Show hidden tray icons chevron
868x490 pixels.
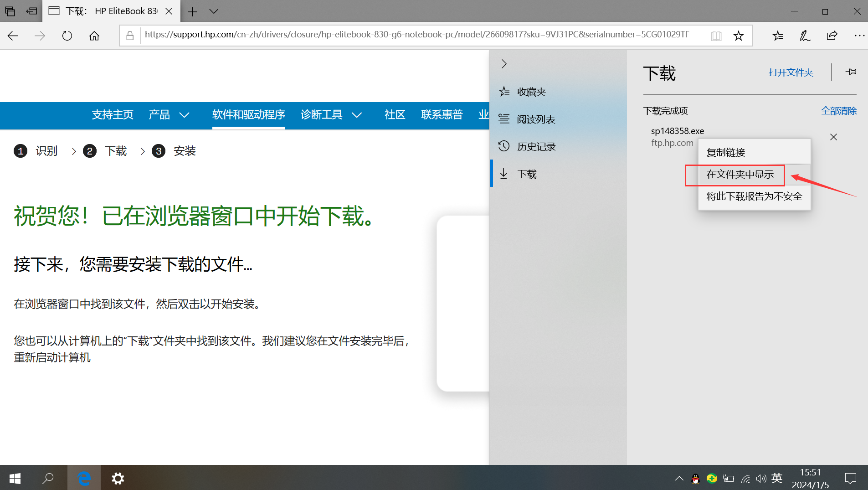point(679,478)
